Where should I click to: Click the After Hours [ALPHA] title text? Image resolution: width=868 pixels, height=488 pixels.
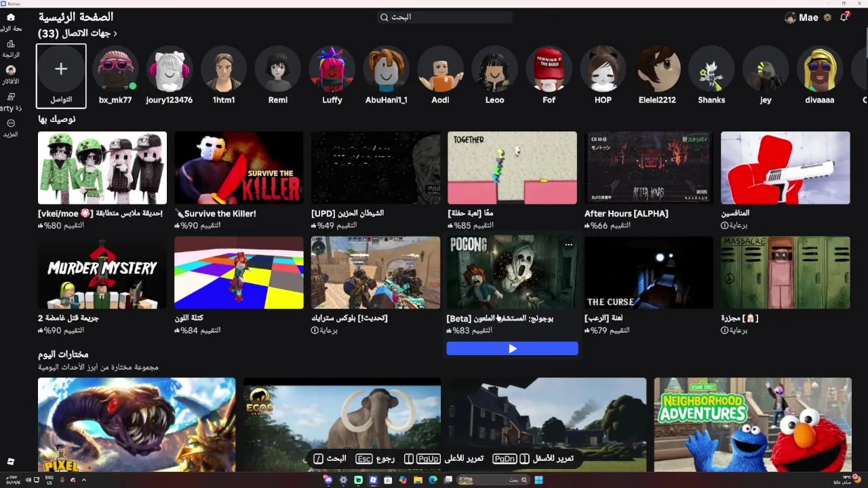tap(627, 213)
